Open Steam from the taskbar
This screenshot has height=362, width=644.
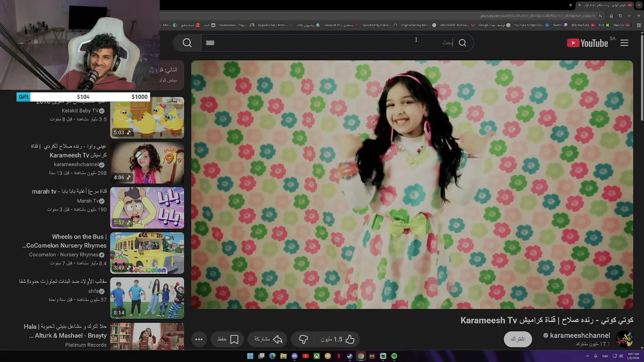[350, 356]
